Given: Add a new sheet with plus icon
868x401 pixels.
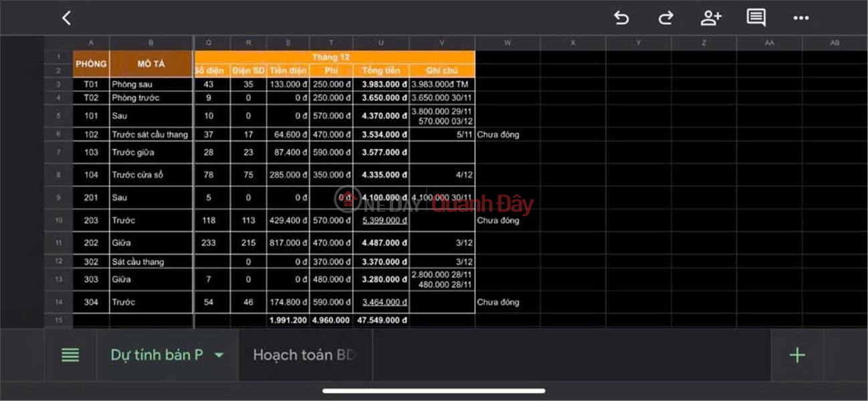Looking at the screenshot, I should (797, 355).
